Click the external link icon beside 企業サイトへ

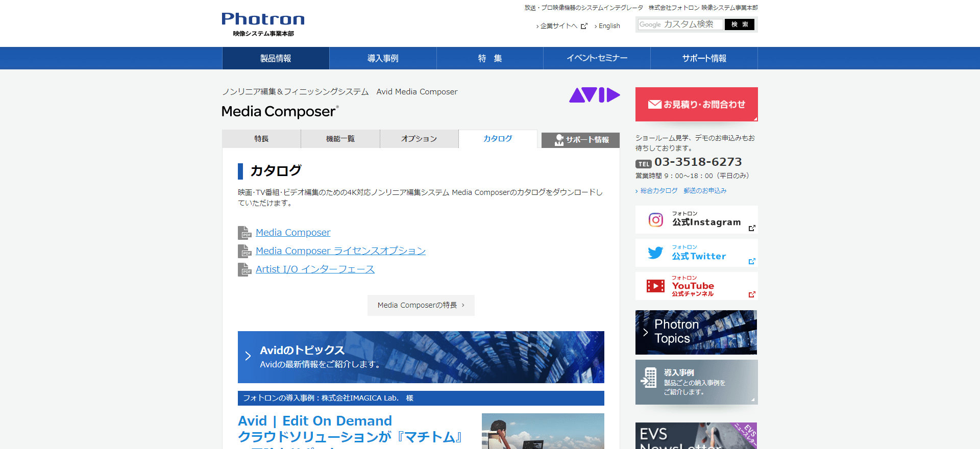584,26
